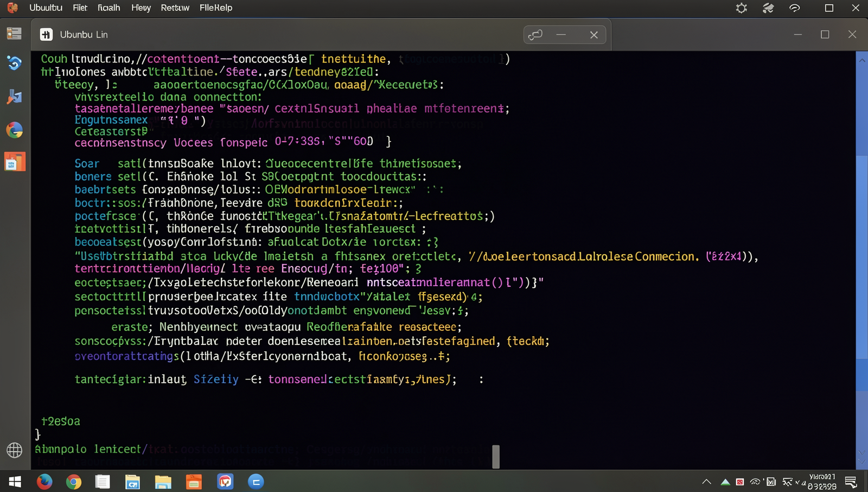Image resolution: width=868 pixels, height=492 pixels.
Task: Open the Flet menu
Action: pyautogui.click(x=80, y=8)
